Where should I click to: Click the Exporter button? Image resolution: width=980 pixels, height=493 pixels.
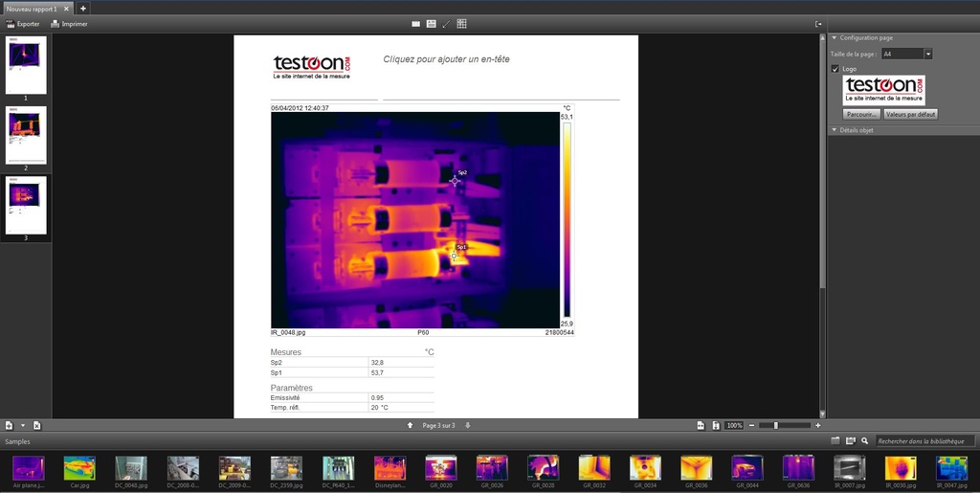23,24
